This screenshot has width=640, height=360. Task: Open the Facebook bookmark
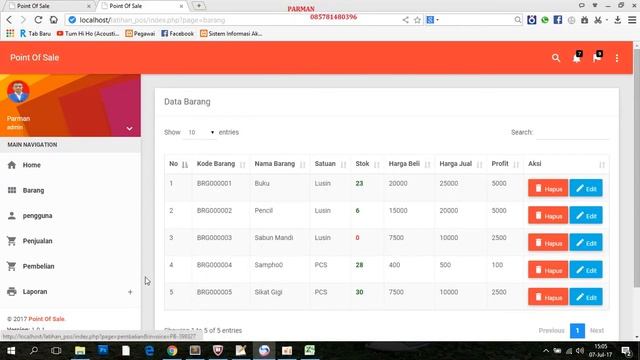point(178,33)
